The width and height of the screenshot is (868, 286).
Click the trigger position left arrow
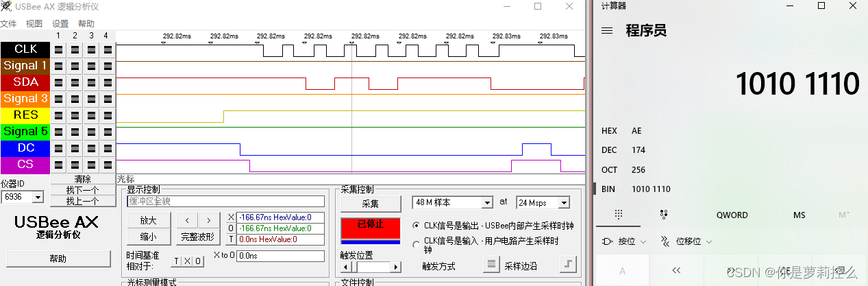tap(345, 266)
